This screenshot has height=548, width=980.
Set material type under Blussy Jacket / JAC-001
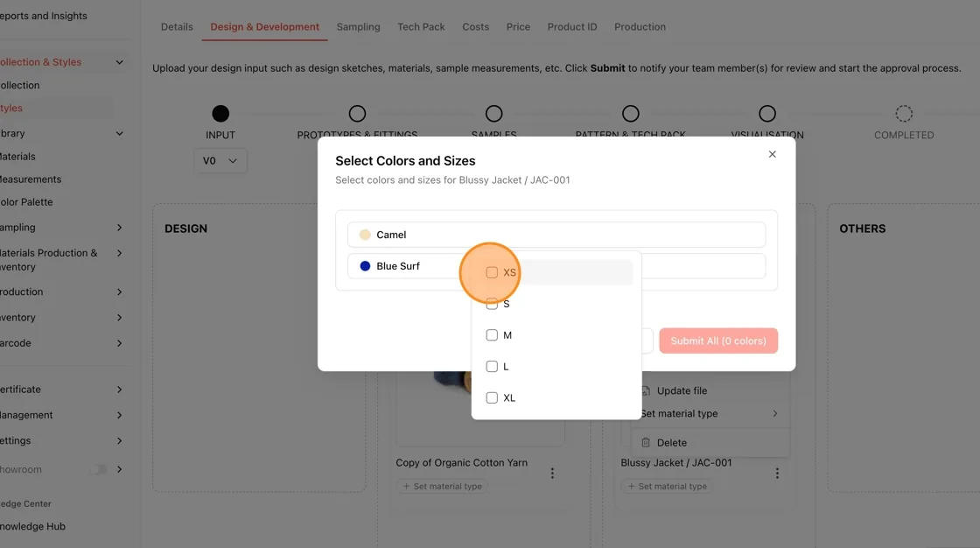click(x=667, y=486)
